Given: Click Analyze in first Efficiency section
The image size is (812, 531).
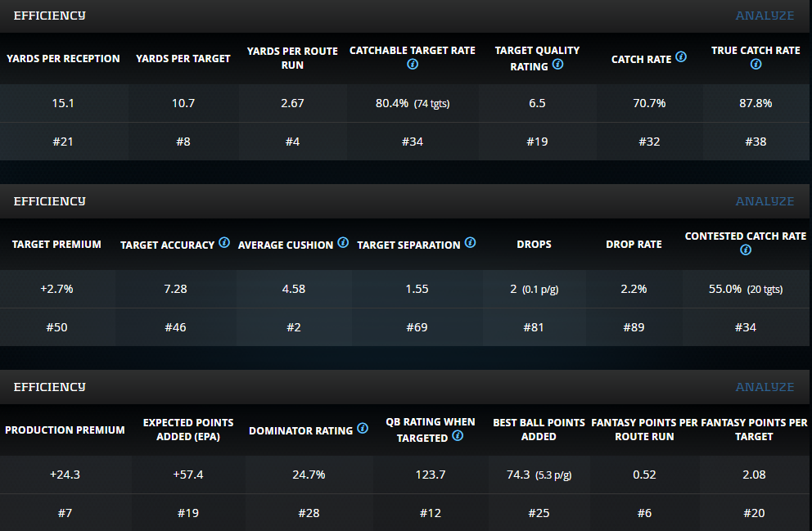Looking at the screenshot, I should [x=765, y=16].
